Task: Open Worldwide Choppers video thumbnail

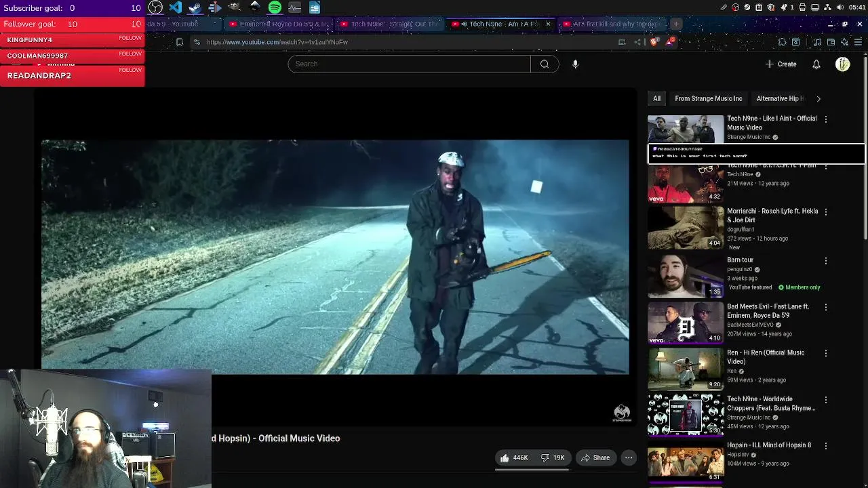Action: coord(685,415)
